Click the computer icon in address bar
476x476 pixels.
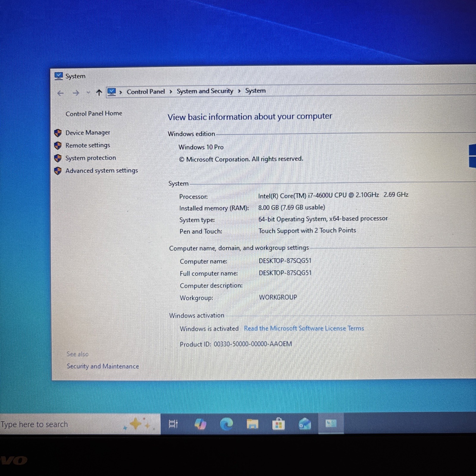pos(112,92)
